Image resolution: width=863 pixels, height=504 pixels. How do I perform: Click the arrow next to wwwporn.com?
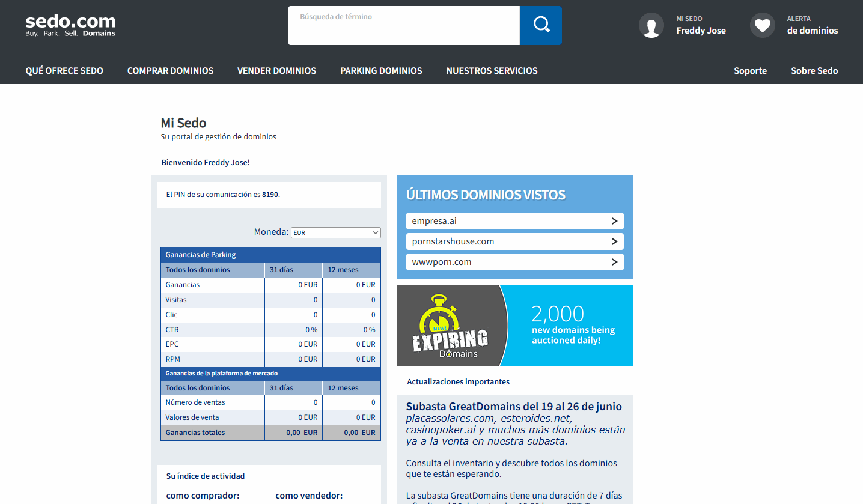pyautogui.click(x=615, y=262)
